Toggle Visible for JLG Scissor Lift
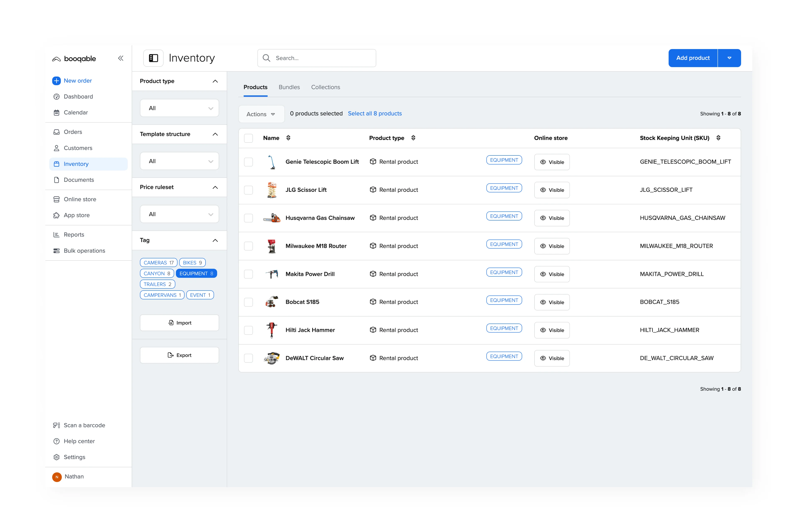Image resolution: width=798 pixels, height=532 pixels. 552,190
